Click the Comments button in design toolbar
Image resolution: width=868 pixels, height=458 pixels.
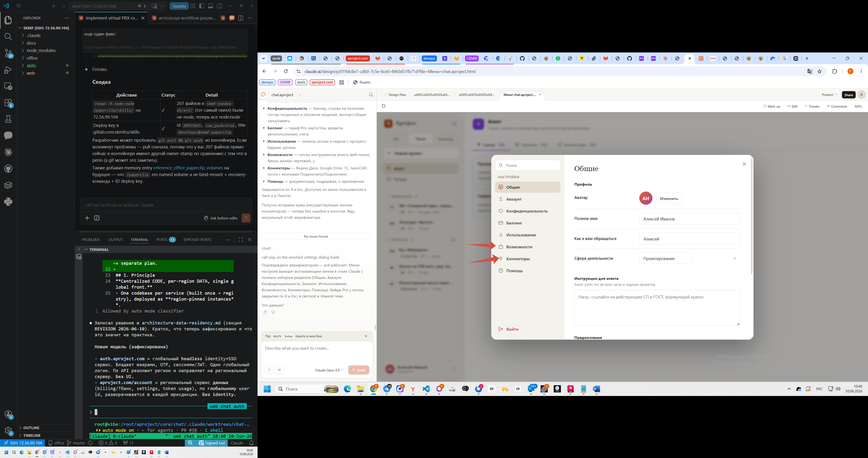point(837,106)
